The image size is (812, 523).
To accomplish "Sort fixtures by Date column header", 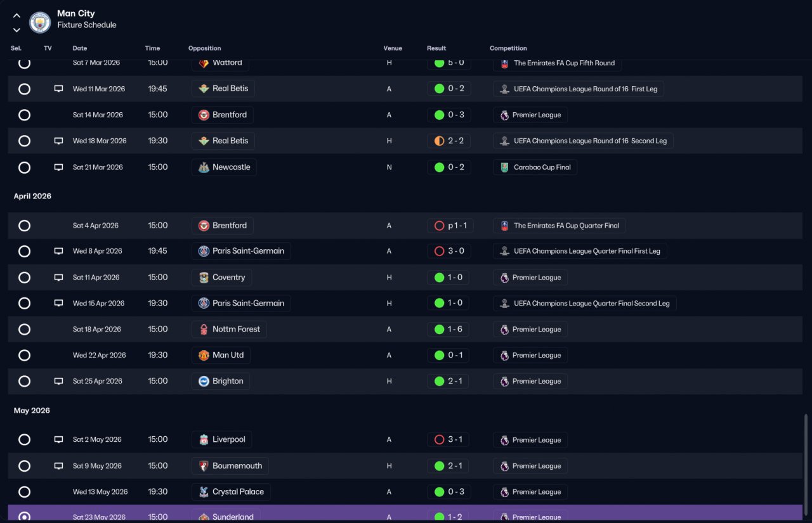I will point(80,48).
